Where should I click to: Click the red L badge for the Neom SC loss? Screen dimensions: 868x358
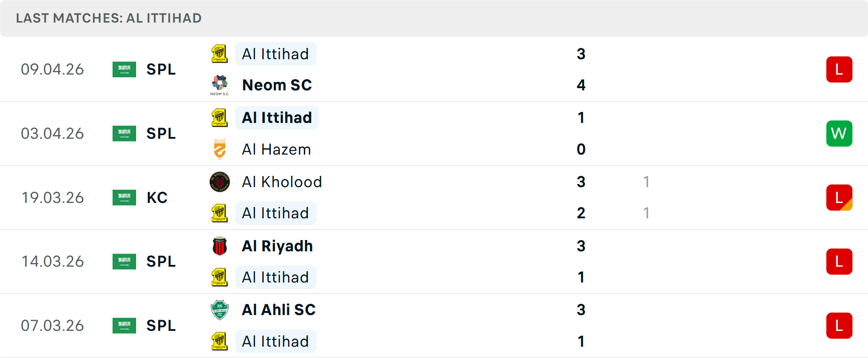coord(839,69)
